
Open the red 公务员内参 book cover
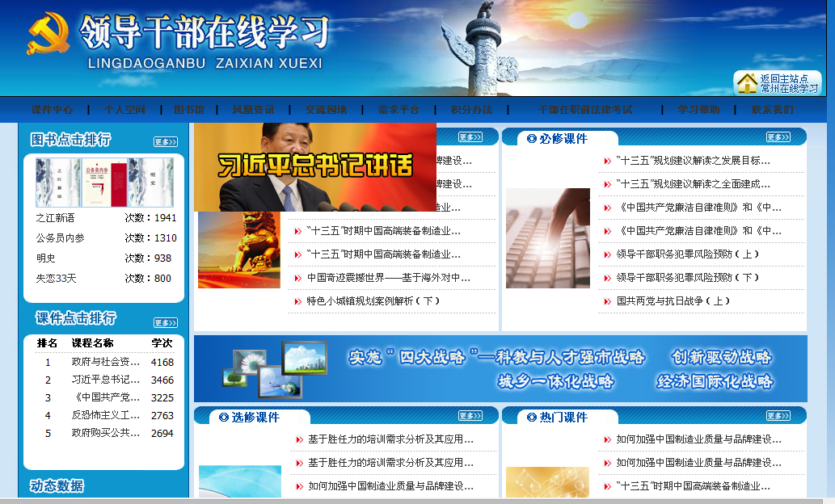105,183
